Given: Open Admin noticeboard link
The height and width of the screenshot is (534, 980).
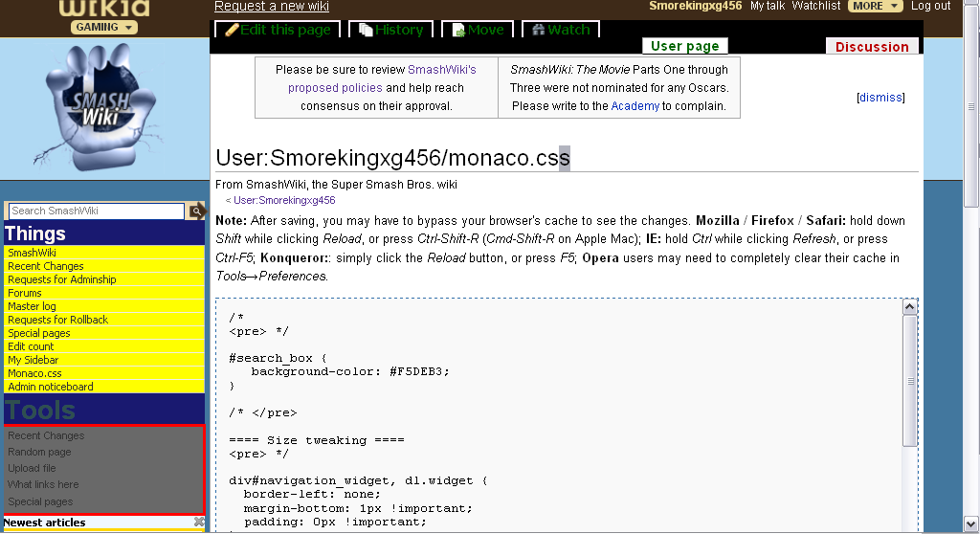Looking at the screenshot, I should tap(51, 387).
